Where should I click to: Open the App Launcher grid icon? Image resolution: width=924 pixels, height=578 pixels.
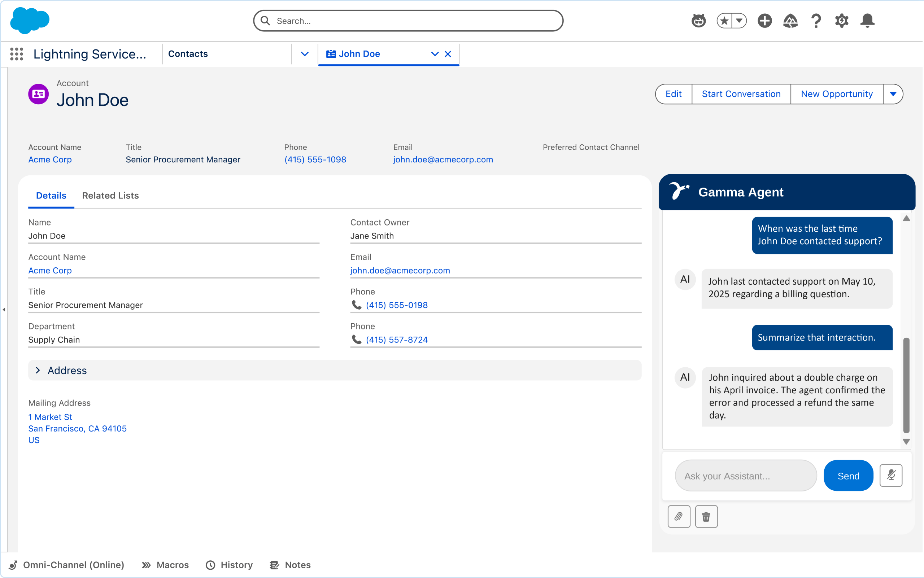click(17, 54)
